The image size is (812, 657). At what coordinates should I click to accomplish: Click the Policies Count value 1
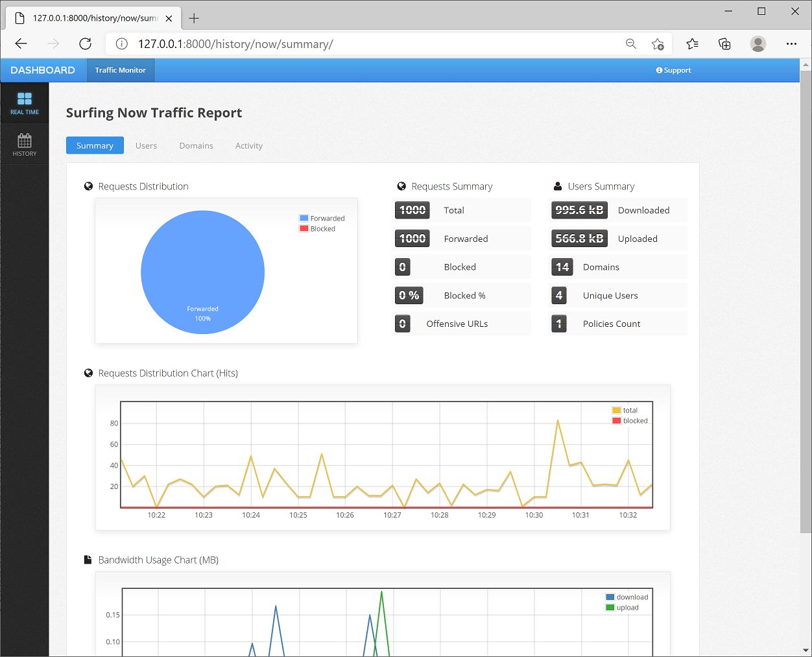coord(559,324)
